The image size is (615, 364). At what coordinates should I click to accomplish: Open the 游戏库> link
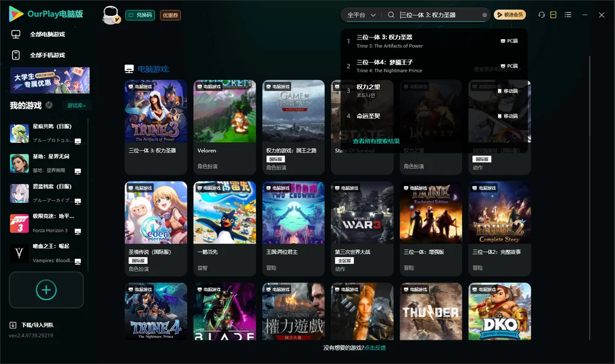pos(76,106)
